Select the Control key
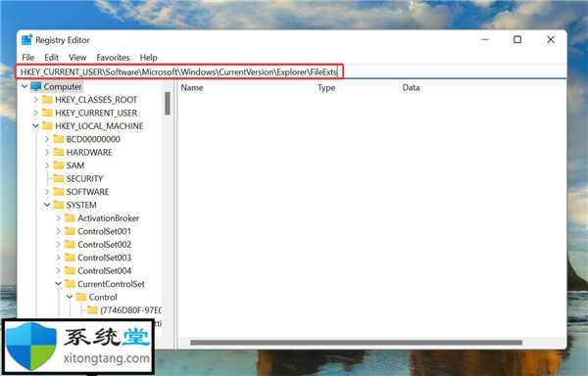The image size is (588, 376). [103, 297]
